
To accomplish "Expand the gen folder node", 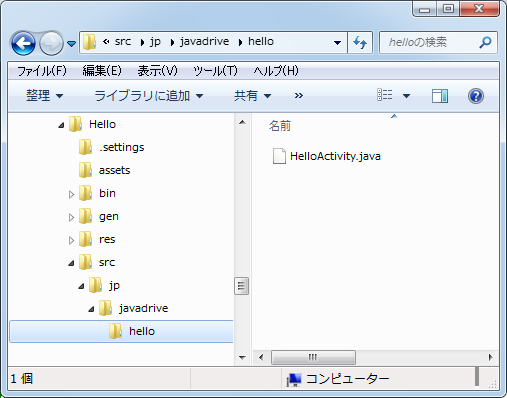I will pos(71,217).
